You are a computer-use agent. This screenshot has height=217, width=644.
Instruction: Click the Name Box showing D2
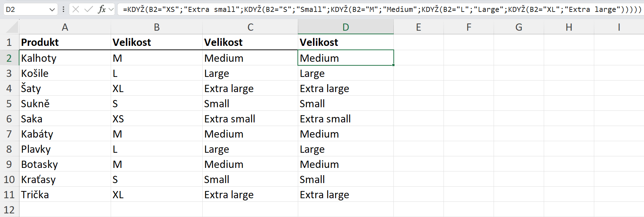(x=25, y=9)
